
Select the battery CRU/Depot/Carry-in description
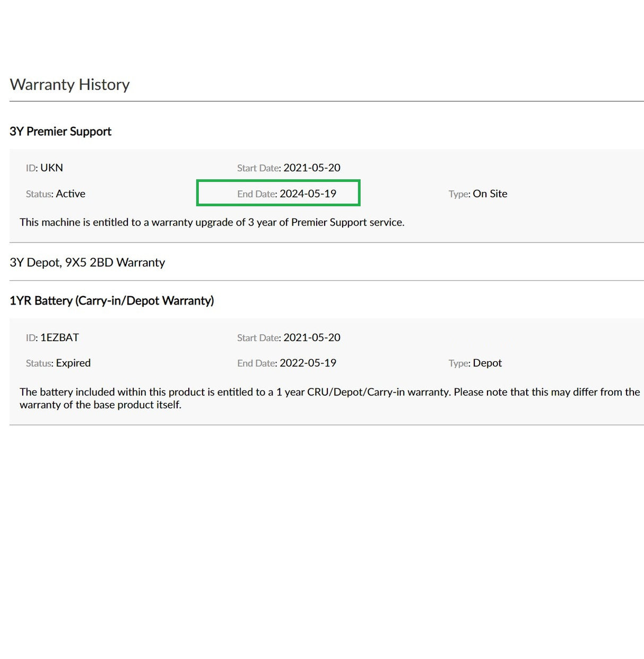(330, 398)
